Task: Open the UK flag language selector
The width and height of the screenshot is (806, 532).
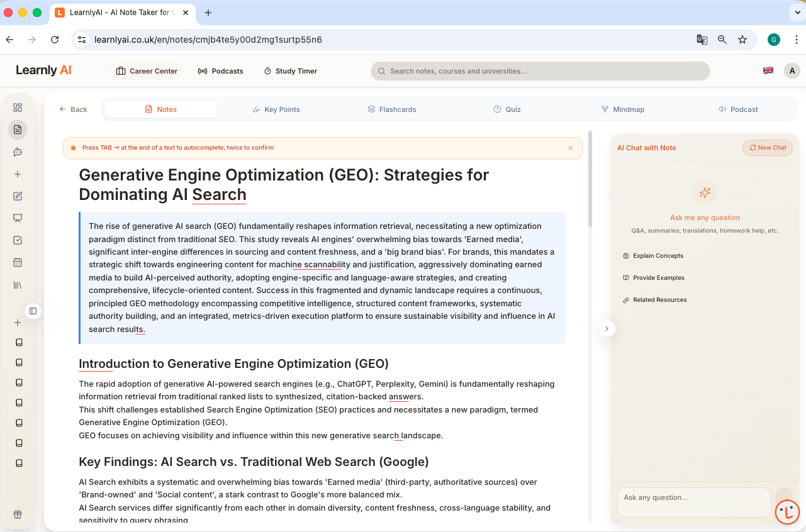Action: (768, 70)
